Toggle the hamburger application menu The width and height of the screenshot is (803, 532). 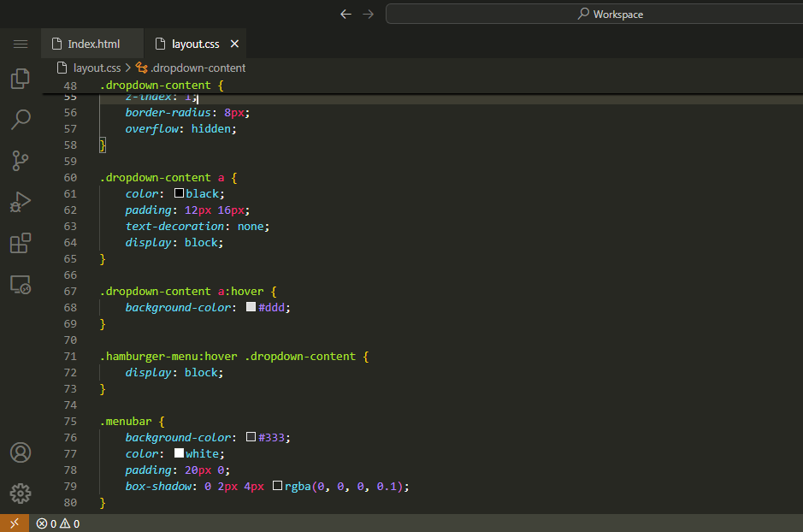[x=21, y=44]
